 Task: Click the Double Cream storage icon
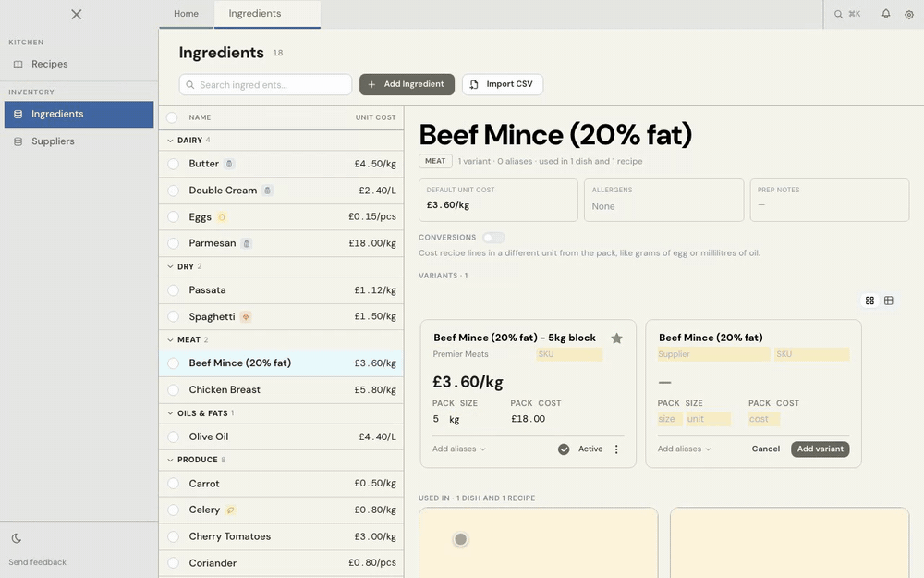[268, 191]
